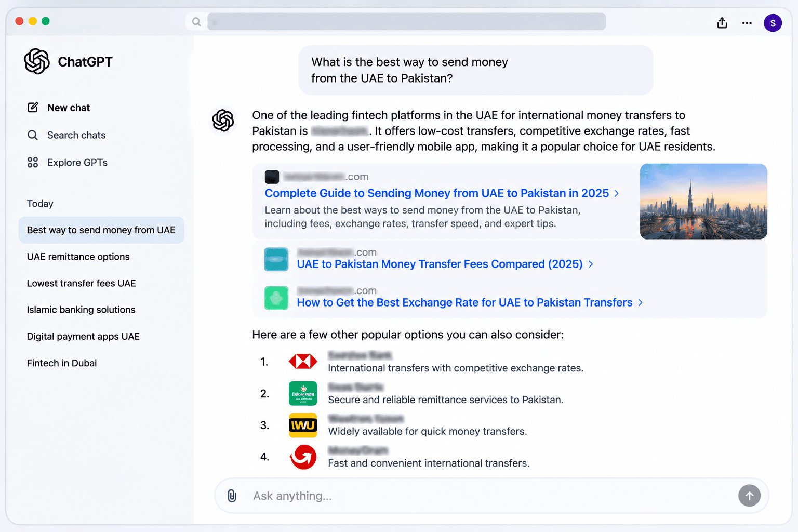Screen dimensions: 798x532
Task: Open the 'UAE remittance options' chat
Action: (78, 257)
